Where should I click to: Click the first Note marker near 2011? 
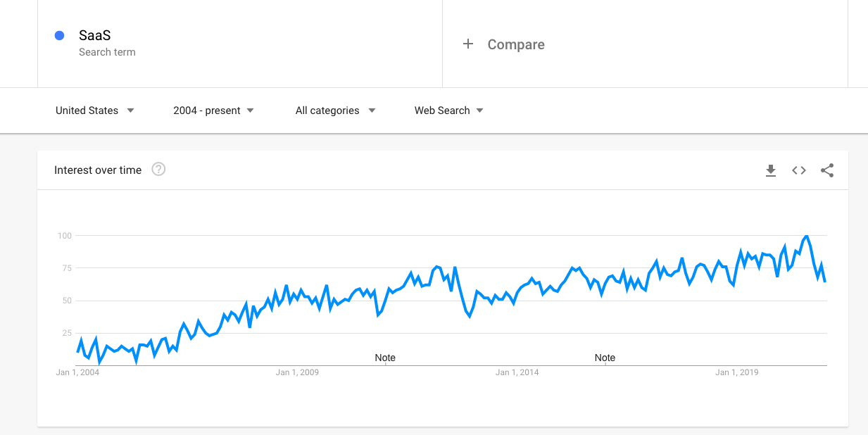385,358
